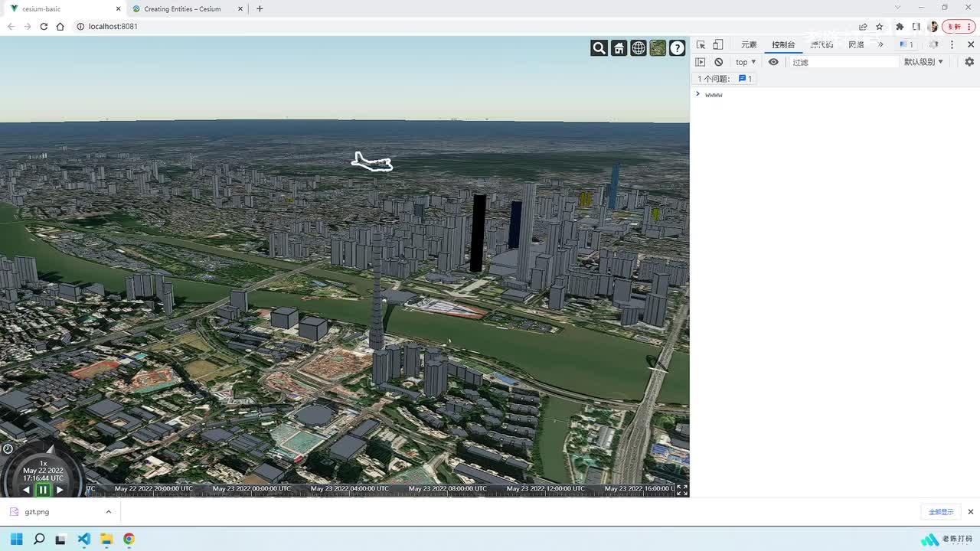Toggle live expression eye icon
The height and width of the screenshot is (551, 980).
coord(773,62)
